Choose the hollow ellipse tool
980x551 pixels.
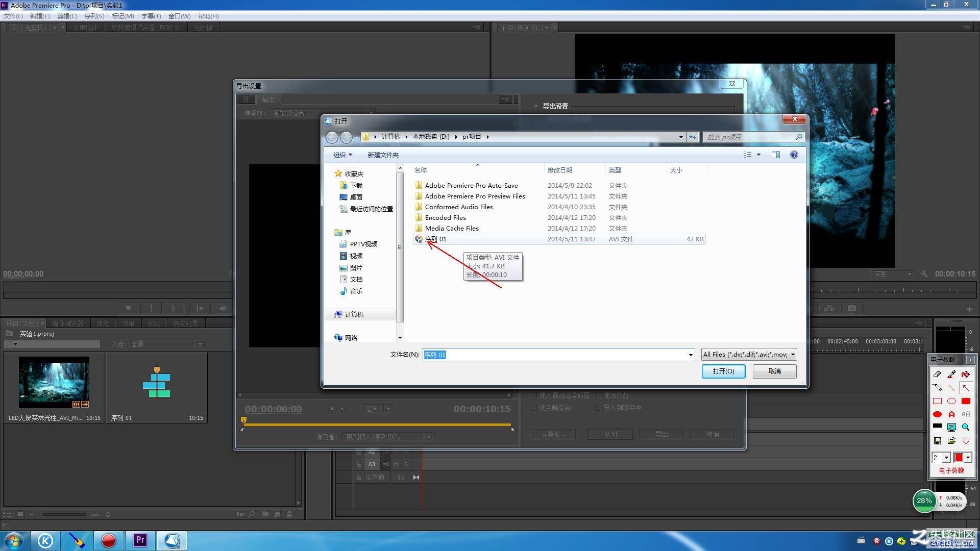[x=951, y=401]
